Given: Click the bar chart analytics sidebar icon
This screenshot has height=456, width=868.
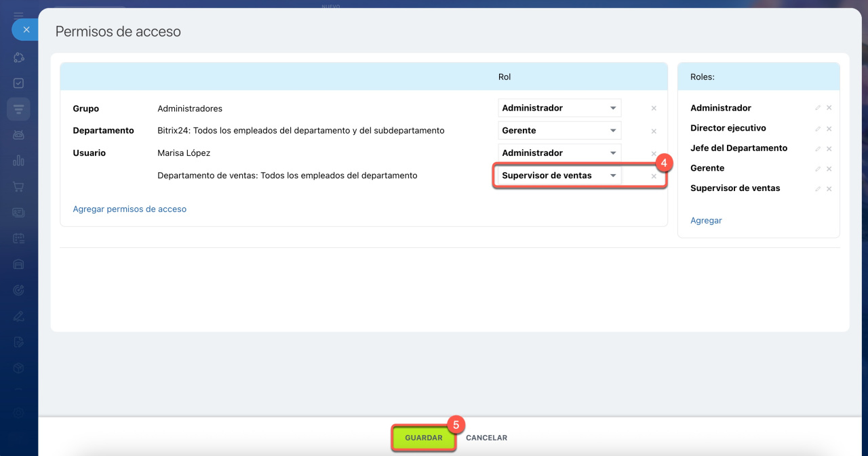Looking at the screenshot, I should (x=19, y=161).
